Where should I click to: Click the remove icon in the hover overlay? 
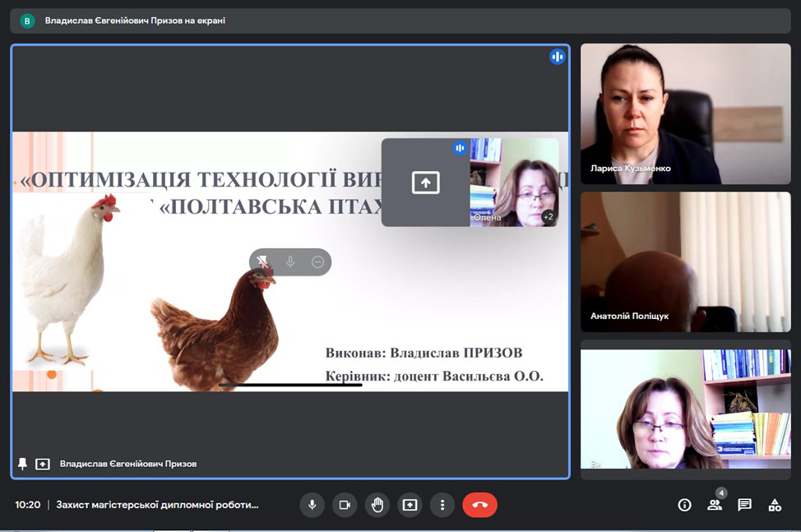(x=317, y=262)
